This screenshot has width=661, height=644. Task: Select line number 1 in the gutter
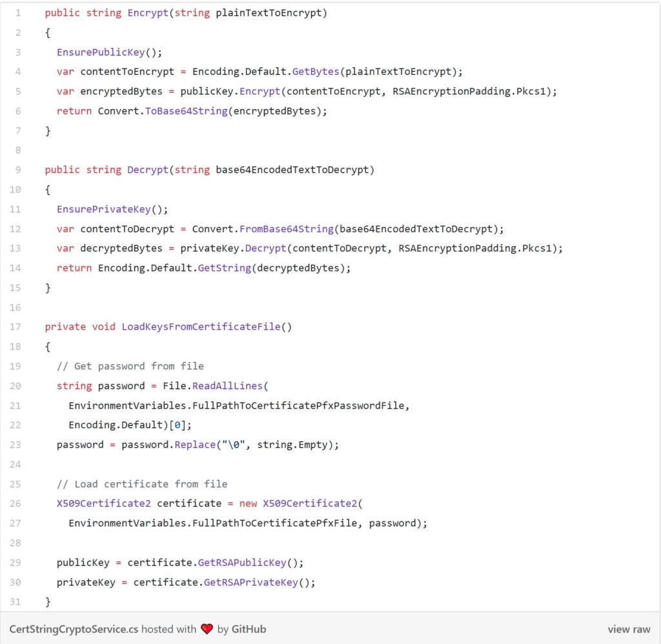click(18, 13)
